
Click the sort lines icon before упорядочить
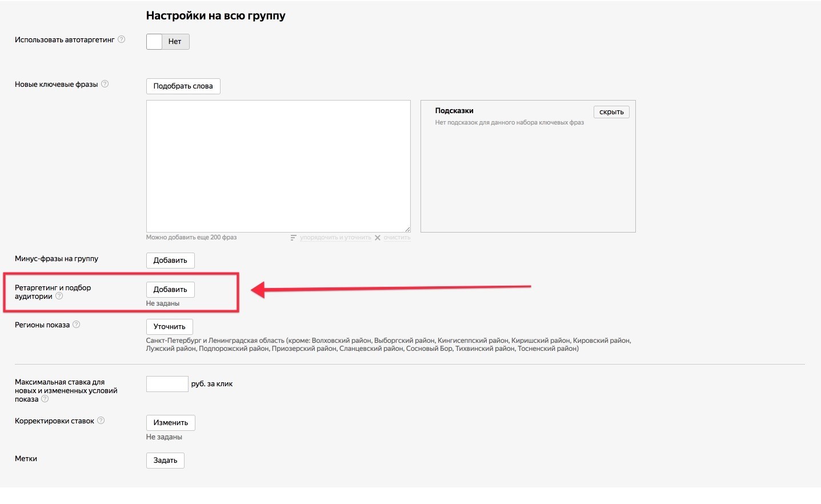point(293,238)
